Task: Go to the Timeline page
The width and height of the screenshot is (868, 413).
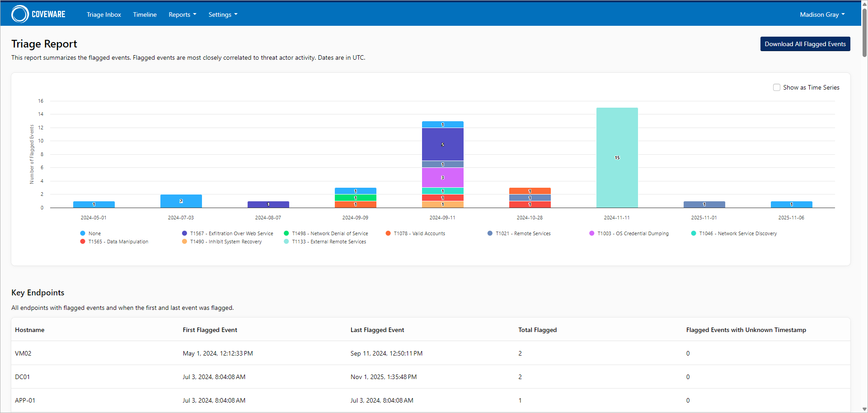Action: coord(145,14)
